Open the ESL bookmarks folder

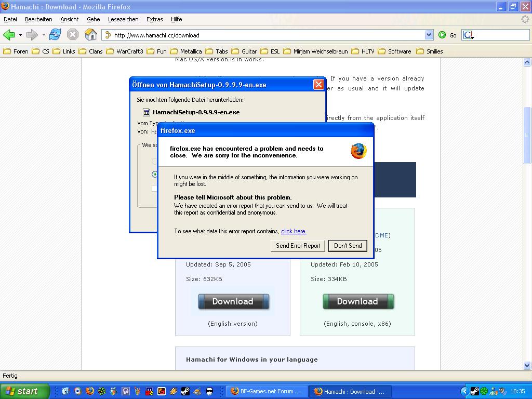click(x=270, y=51)
